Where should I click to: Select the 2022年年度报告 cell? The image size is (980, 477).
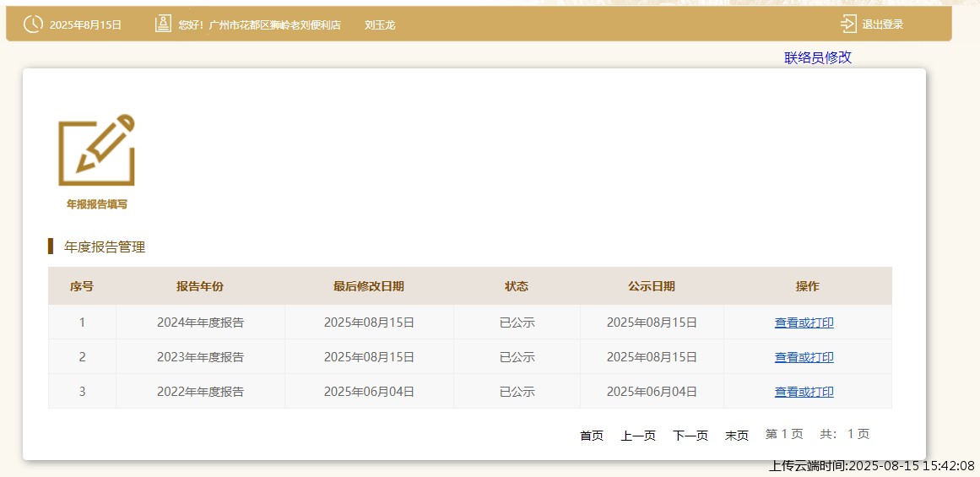[x=200, y=392]
